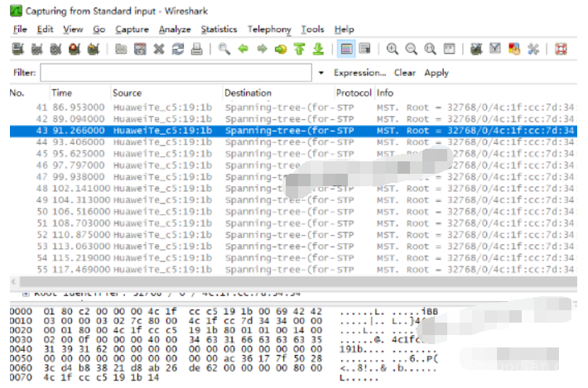Open the Go menu
Viewport: 588px width, 388px height.
point(99,29)
